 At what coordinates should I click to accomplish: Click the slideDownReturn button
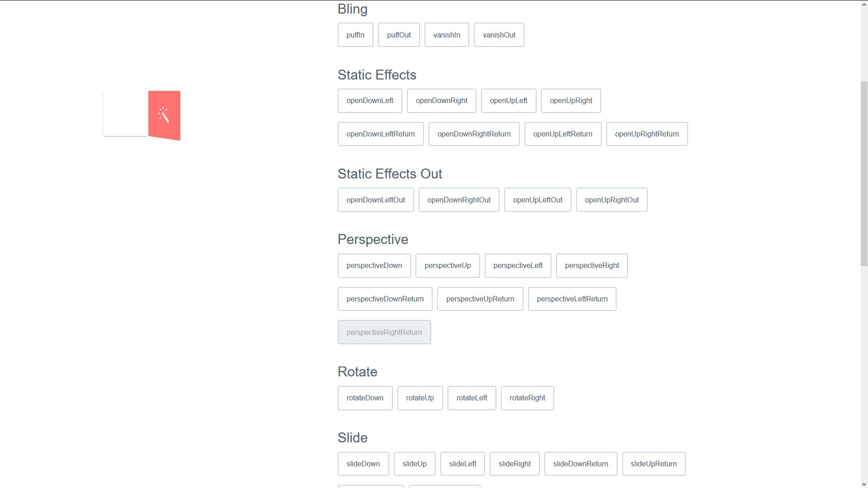pos(581,464)
